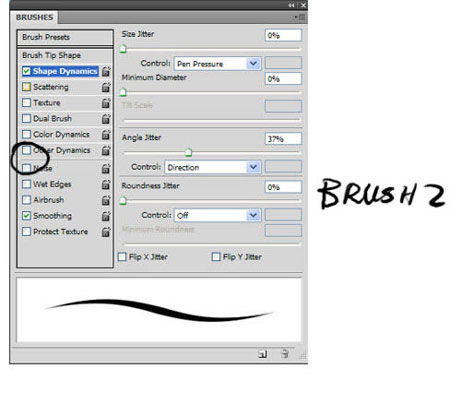Check the Flip Y Jitter option
Image resolution: width=450 pixels, height=404 pixels.
pos(216,257)
